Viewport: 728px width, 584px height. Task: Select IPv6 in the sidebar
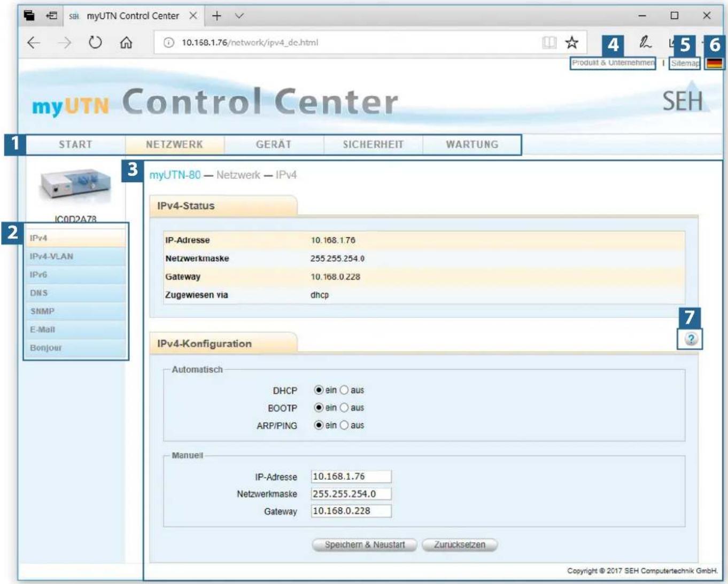point(75,275)
